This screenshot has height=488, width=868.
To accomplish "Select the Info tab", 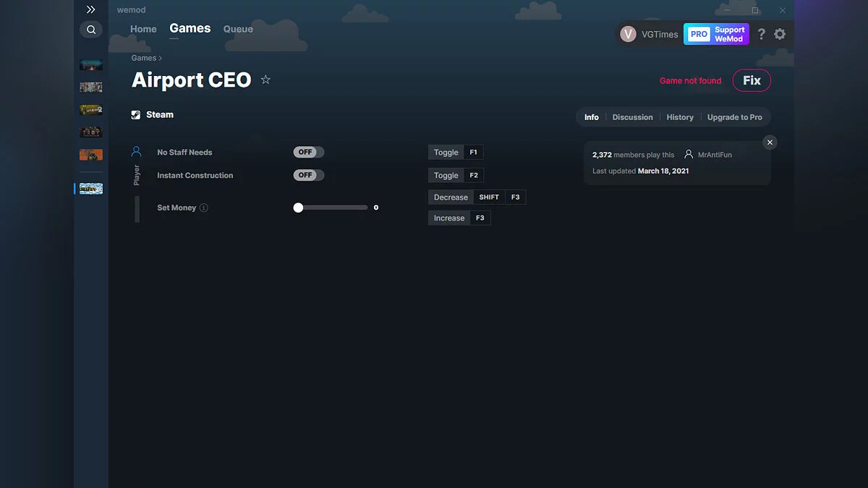I will coord(592,117).
